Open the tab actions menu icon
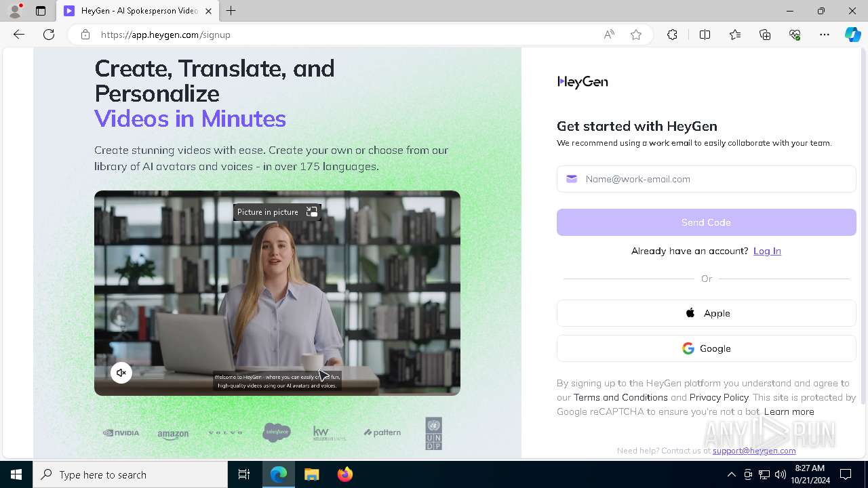Image resolution: width=868 pixels, height=488 pixels. tap(41, 11)
